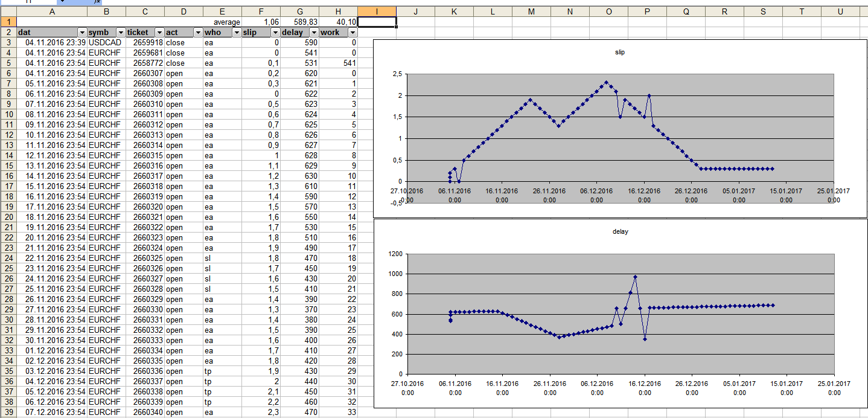This screenshot has height=418, width=868.
Task: Select column J header
Action: (x=415, y=11)
